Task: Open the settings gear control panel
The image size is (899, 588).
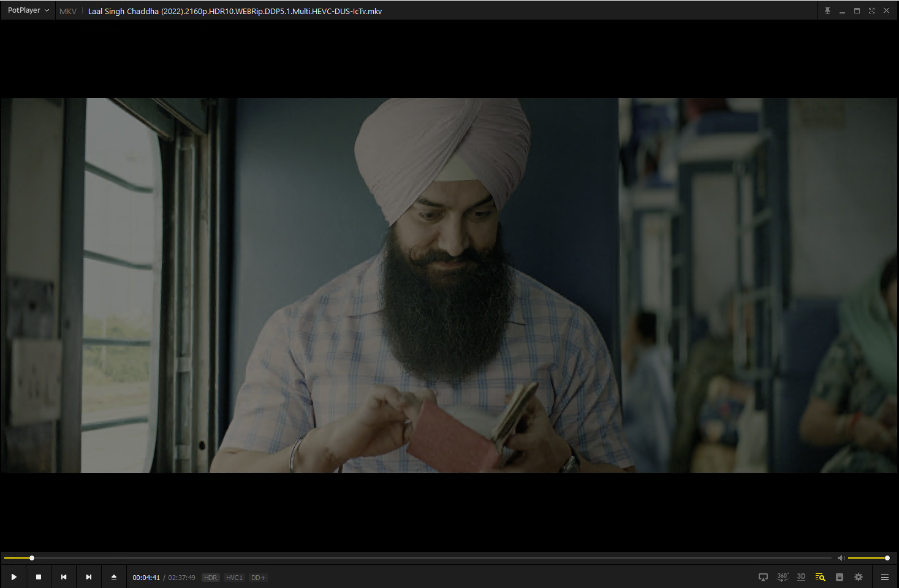Action: click(859, 577)
